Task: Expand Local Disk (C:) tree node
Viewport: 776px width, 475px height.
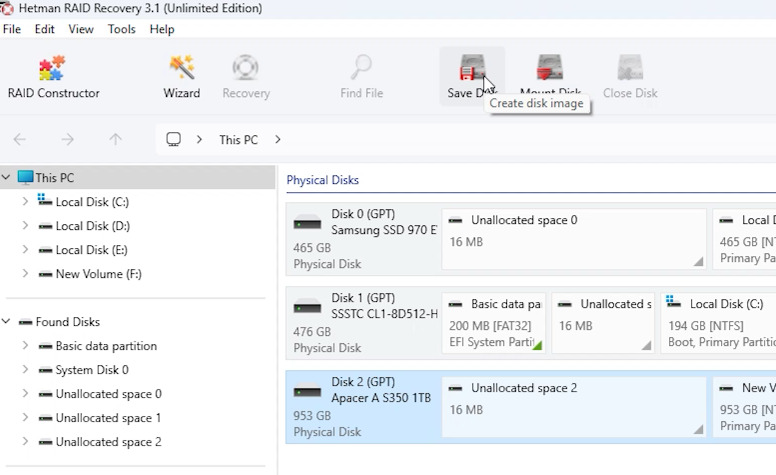Action: pyautogui.click(x=25, y=201)
